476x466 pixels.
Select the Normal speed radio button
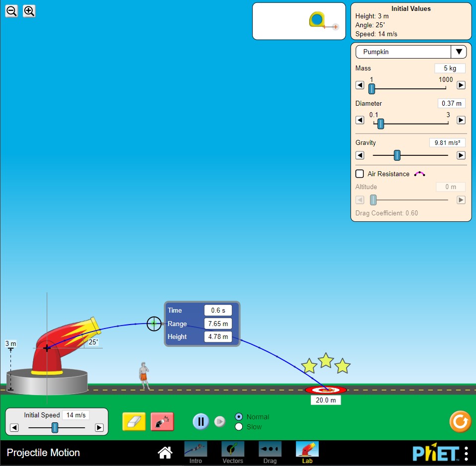coord(239,417)
